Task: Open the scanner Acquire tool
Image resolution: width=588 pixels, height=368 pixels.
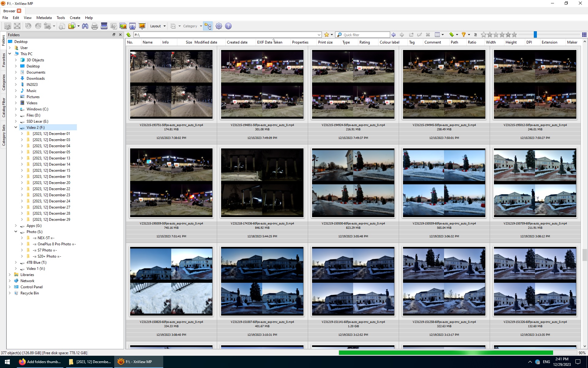Action: [104, 26]
